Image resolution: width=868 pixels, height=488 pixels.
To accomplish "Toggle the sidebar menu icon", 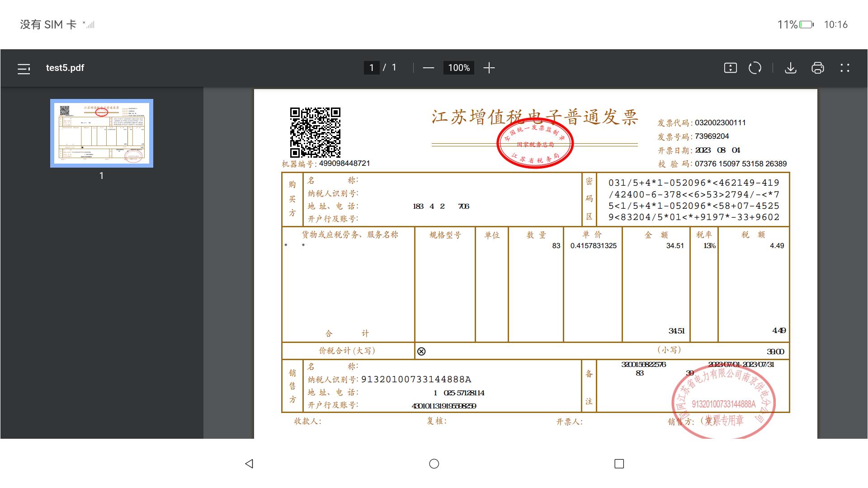I will (x=24, y=69).
